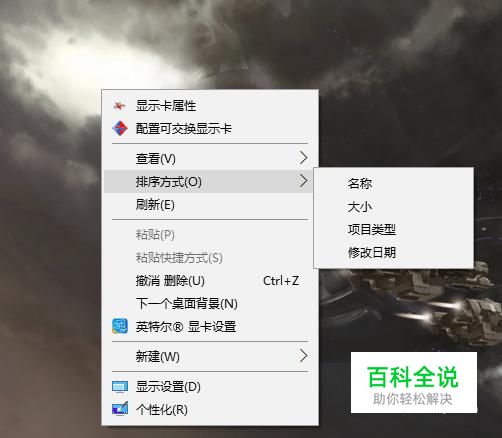The height and width of the screenshot is (438, 502).
Task: Click the 配置可交换显示卡 diamond icon
Action: coord(120,129)
